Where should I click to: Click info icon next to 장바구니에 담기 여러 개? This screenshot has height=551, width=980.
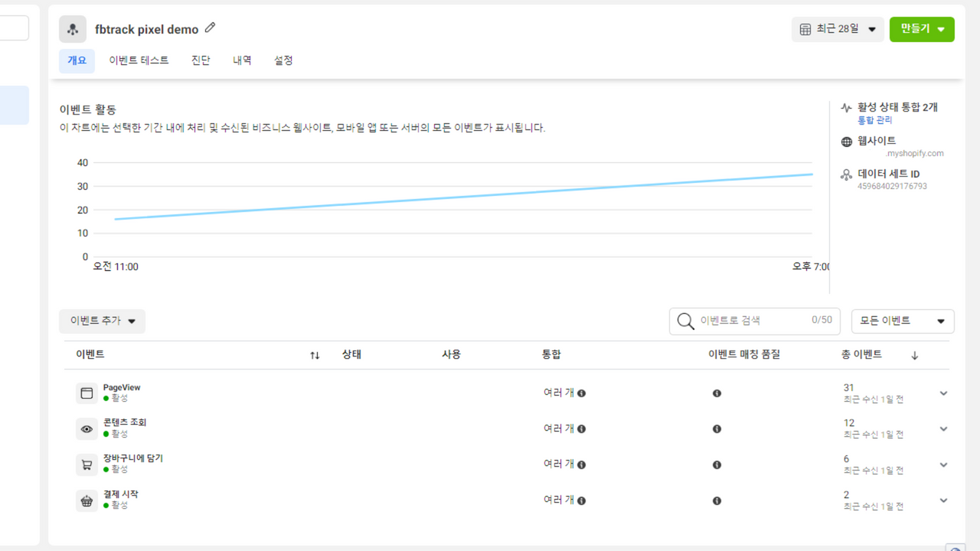click(x=582, y=465)
